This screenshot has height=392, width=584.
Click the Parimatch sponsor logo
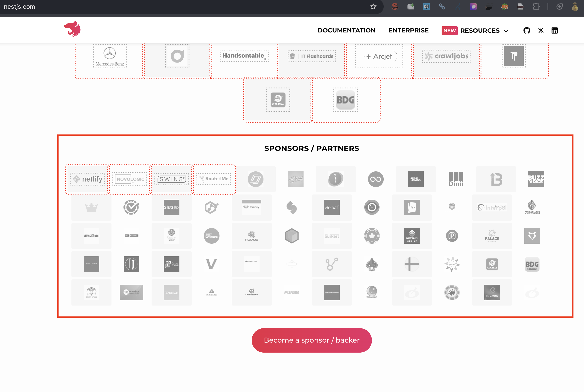416,179
